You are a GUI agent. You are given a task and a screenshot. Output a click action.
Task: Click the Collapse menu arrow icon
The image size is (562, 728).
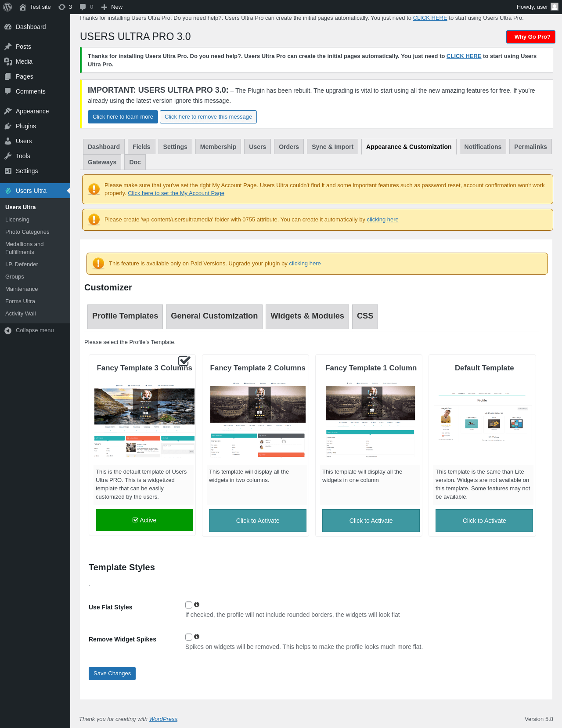click(x=8, y=330)
